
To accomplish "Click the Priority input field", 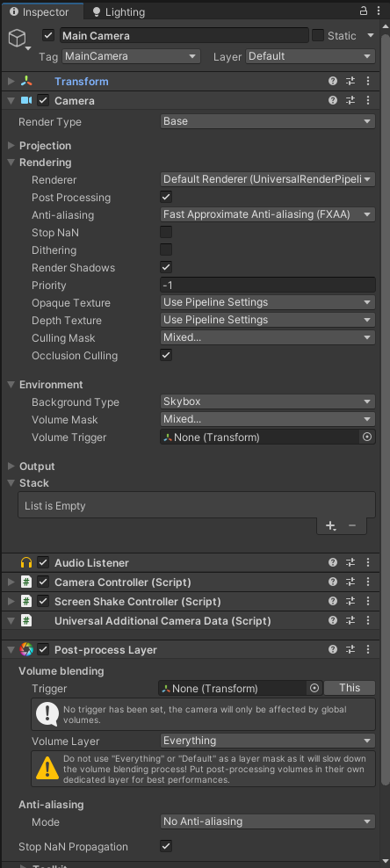I will (268, 286).
